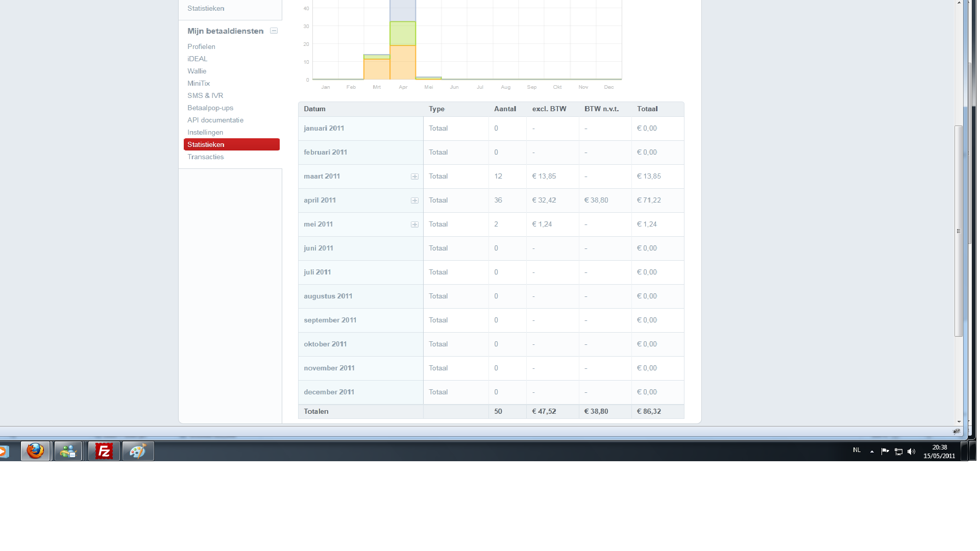Click the Totaal column header
Screen dimensions: 980x551
[x=647, y=109]
